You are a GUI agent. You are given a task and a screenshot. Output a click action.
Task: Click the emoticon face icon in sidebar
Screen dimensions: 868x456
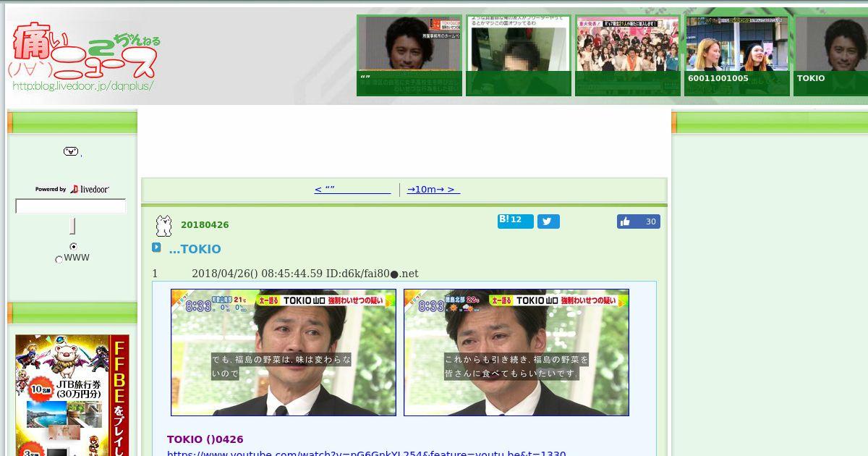(x=71, y=151)
